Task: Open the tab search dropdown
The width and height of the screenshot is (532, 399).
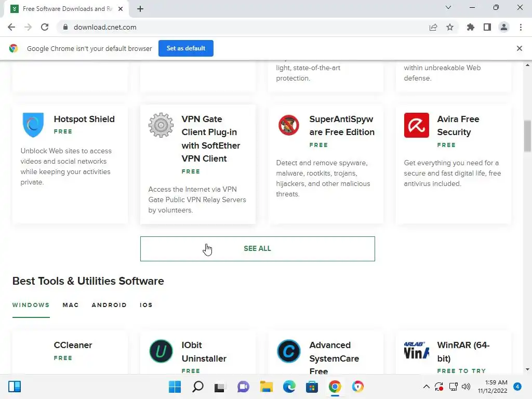Action: click(x=448, y=7)
